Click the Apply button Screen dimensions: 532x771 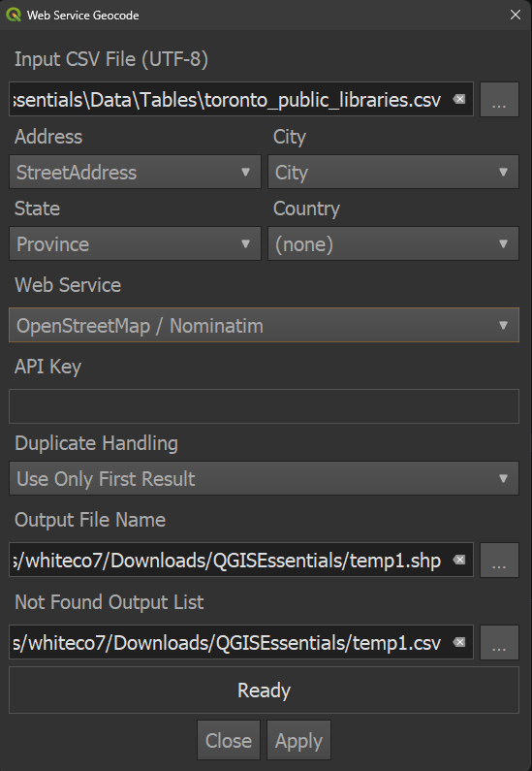(298, 740)
